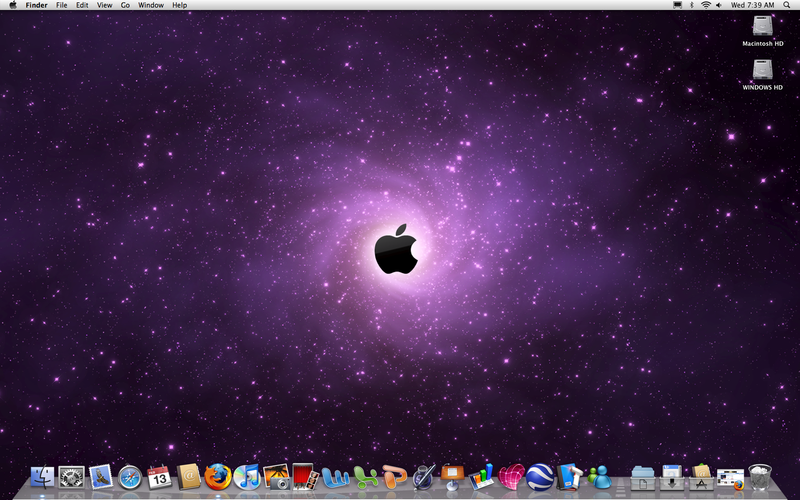This screenshot has height=500, width=800.
Task: Open Finder from the Dock
Action: coord(42,478)
